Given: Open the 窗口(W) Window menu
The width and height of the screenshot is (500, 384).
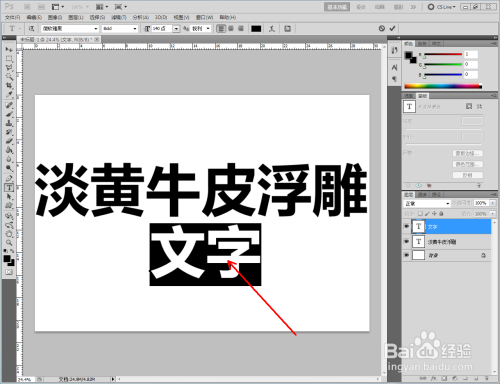Looking at the screenshot, I should pyautogui.click(x=204, y=17).
